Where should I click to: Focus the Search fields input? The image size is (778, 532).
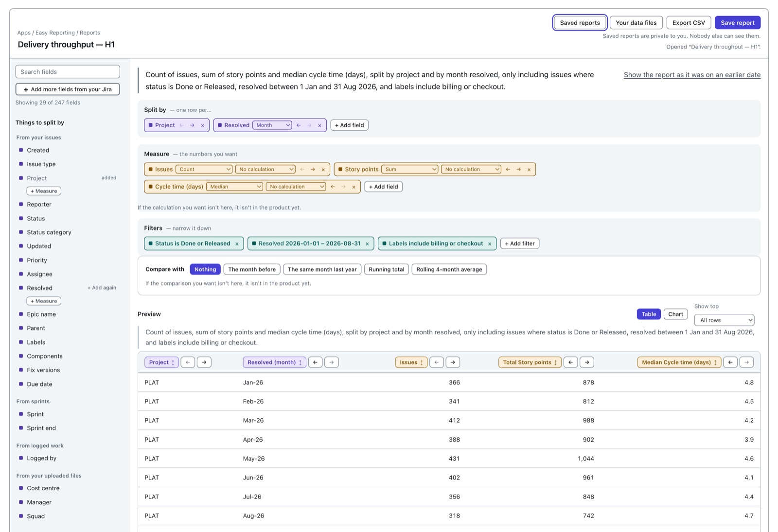coord(68,72)
